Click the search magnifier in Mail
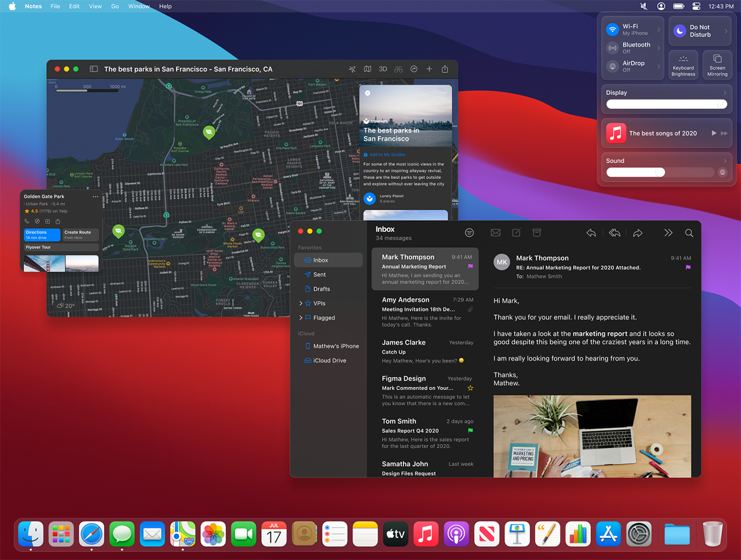This screenshot has width=741, height=560. tap(689, 233)
